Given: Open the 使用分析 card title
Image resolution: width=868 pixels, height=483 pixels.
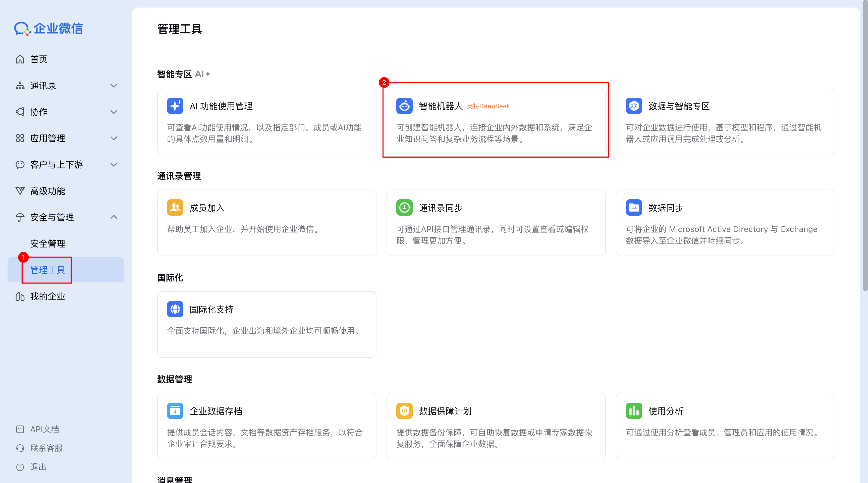Looking at the screenshot, I should 666,411.
